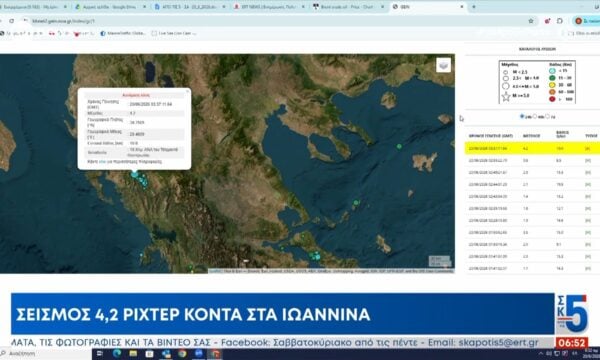
Task: Sort by the ΜΕΓΕΘΟΣ column header
Action: coord(532,136)
